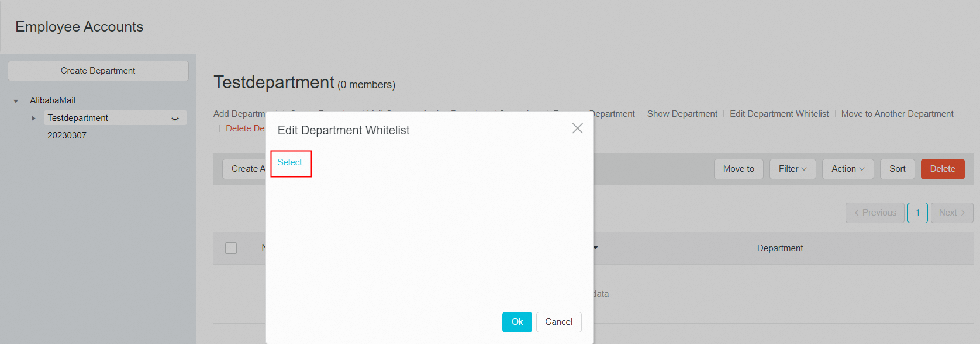Open the Action dropdown
The height and width of the screenshot is (344, 980).
(x=847, y=169)
